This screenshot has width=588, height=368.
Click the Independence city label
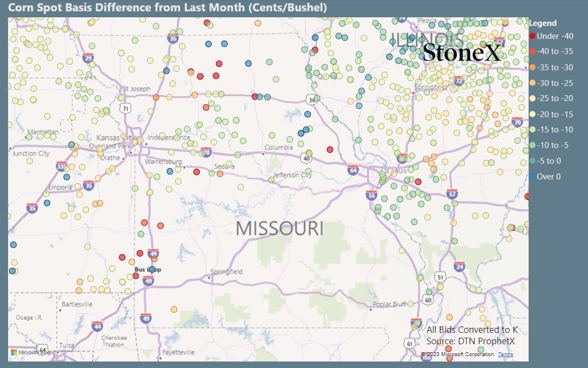169,138
